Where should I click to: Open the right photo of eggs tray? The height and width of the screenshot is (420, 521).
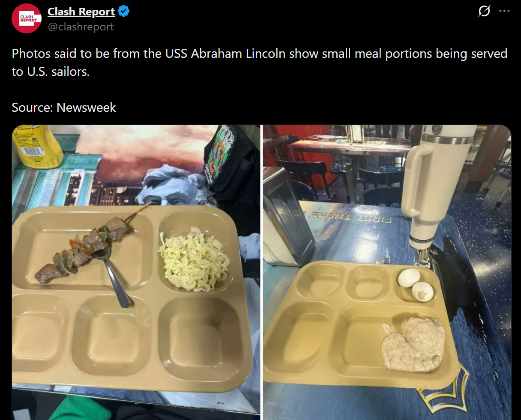coord(387,272)
